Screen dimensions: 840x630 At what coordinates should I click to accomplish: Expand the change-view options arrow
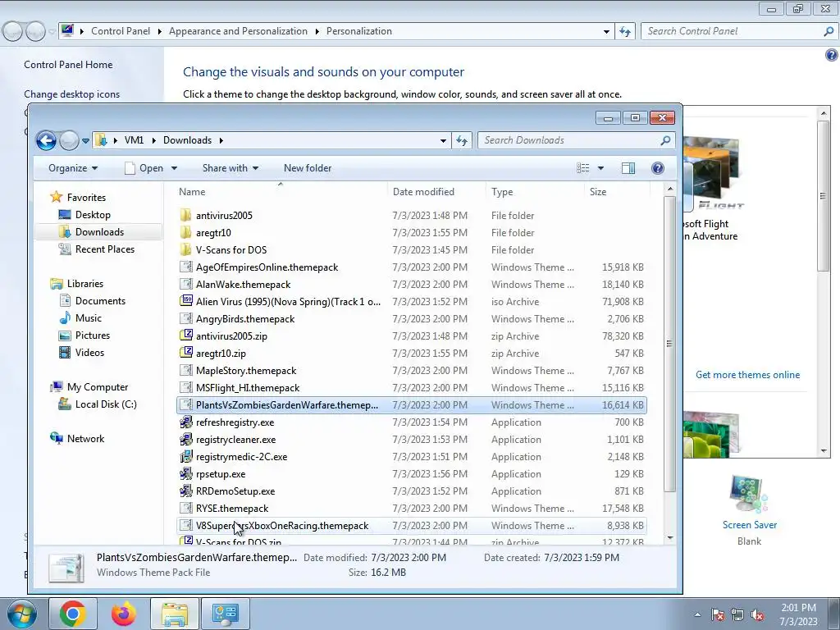600,168
